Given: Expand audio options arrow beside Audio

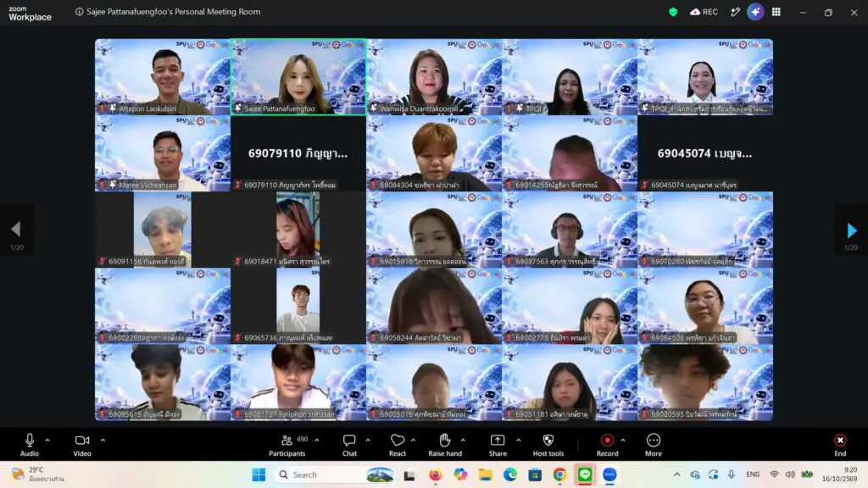Looking at the screenshot, I should point(47,441).
